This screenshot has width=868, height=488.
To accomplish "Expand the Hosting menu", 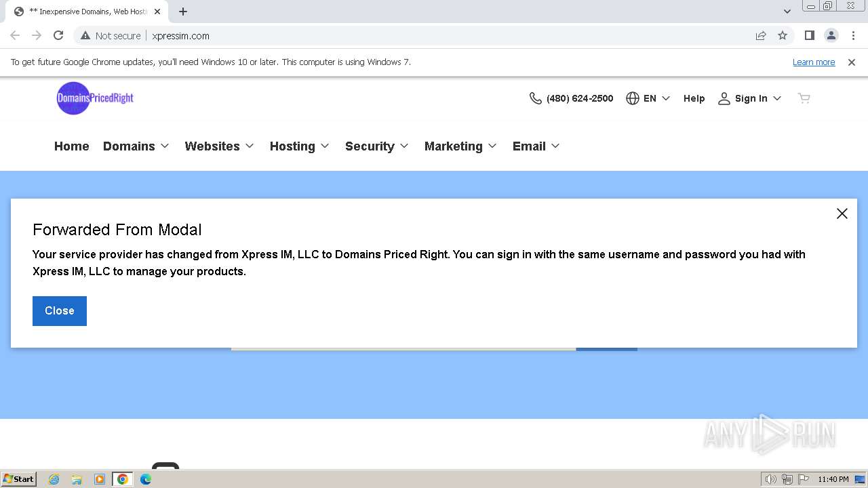I will click(300, 146).
